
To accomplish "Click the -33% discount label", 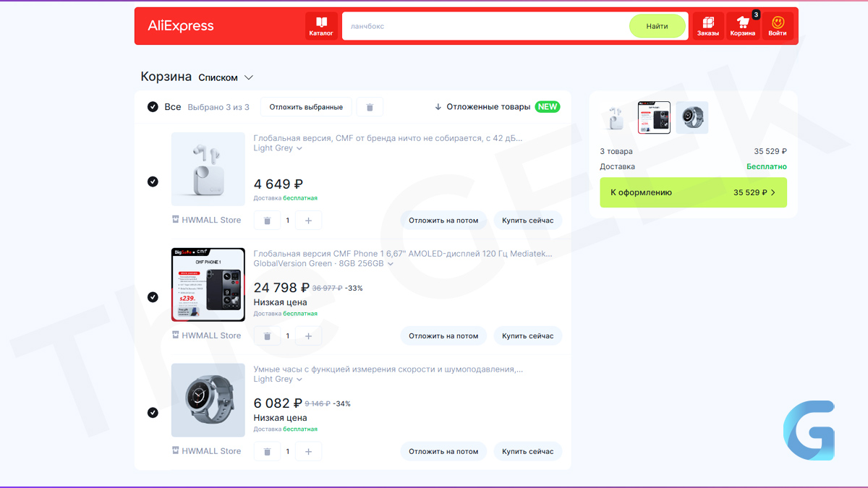I will pyautogui.click(x=354, y=288).
